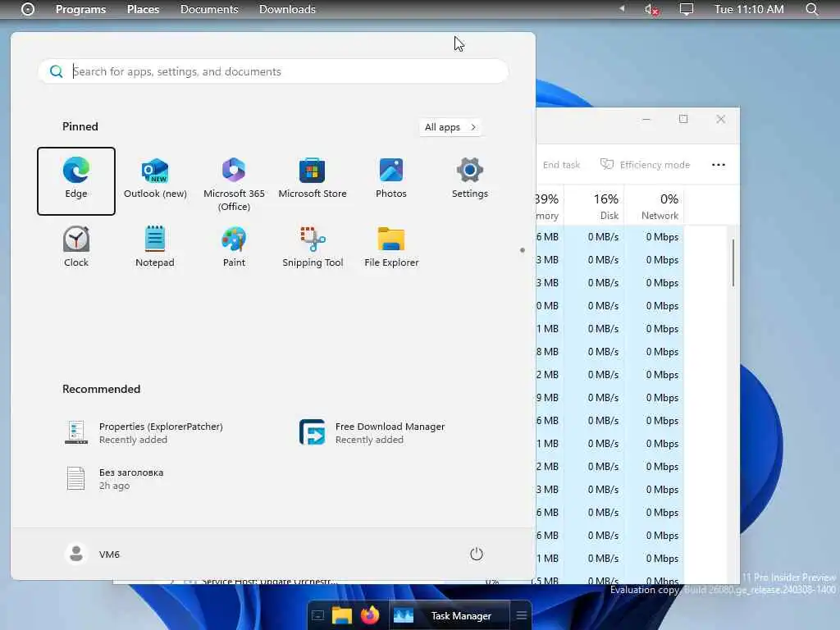Launch the Photos app
This screenshot has height=630, width=840.
(x=391, y=179)
